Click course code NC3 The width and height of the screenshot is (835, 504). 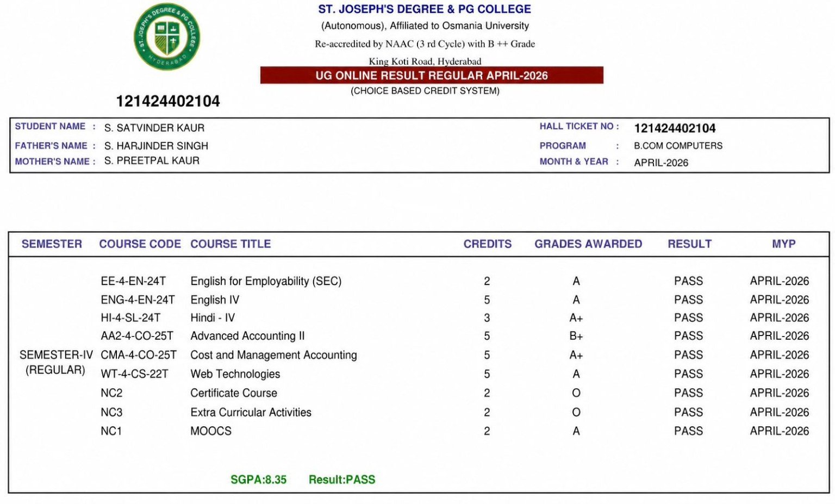pos(111,412)
